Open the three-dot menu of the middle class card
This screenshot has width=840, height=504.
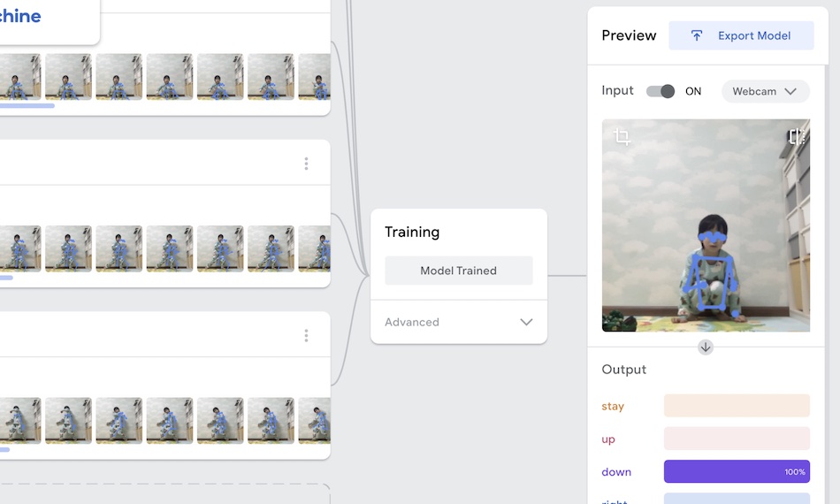coord(307,164)
